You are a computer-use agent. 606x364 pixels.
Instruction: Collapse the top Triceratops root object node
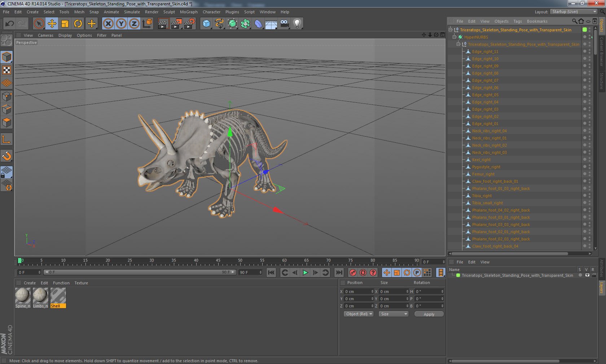pos(451,30)
